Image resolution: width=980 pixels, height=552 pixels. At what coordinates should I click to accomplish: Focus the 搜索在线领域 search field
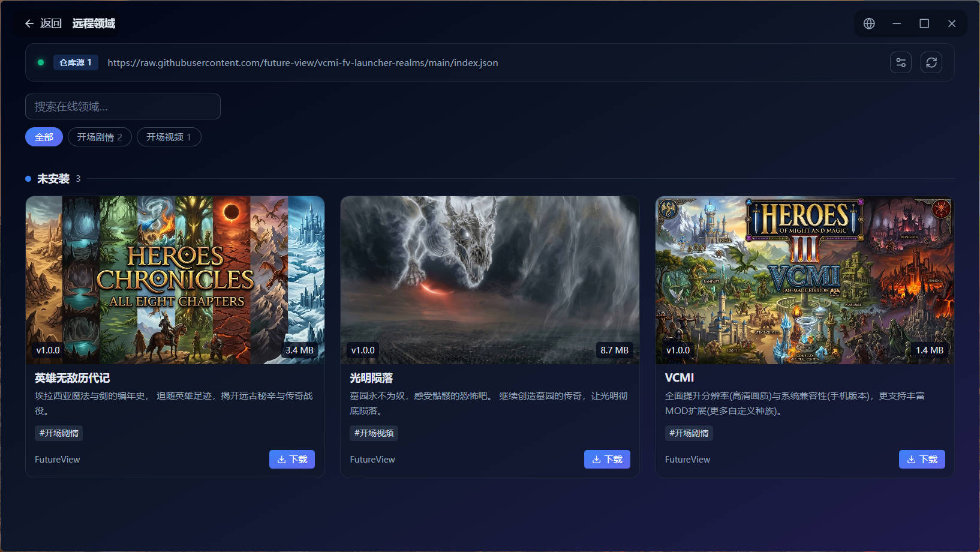click(123, 106)
